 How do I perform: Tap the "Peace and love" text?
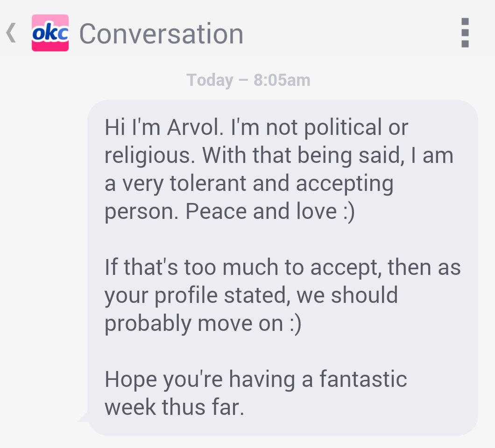coord(261,211)
